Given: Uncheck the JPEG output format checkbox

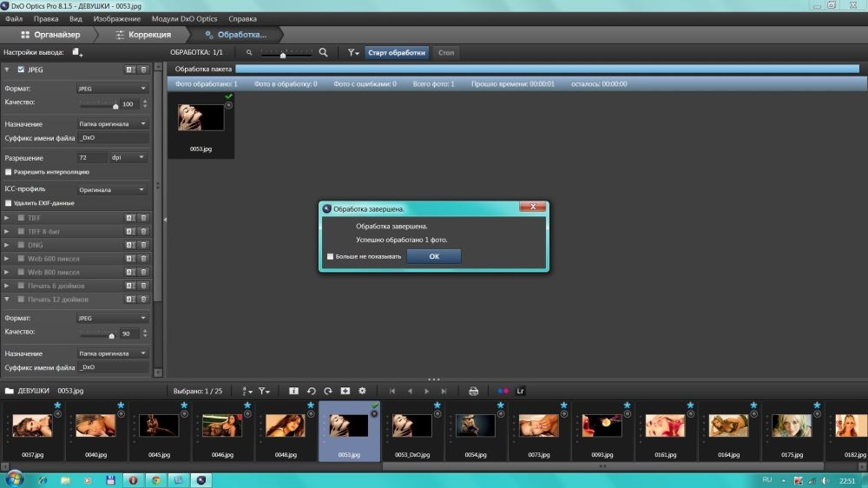Looking at the screenshot, I should click(21, 69).
